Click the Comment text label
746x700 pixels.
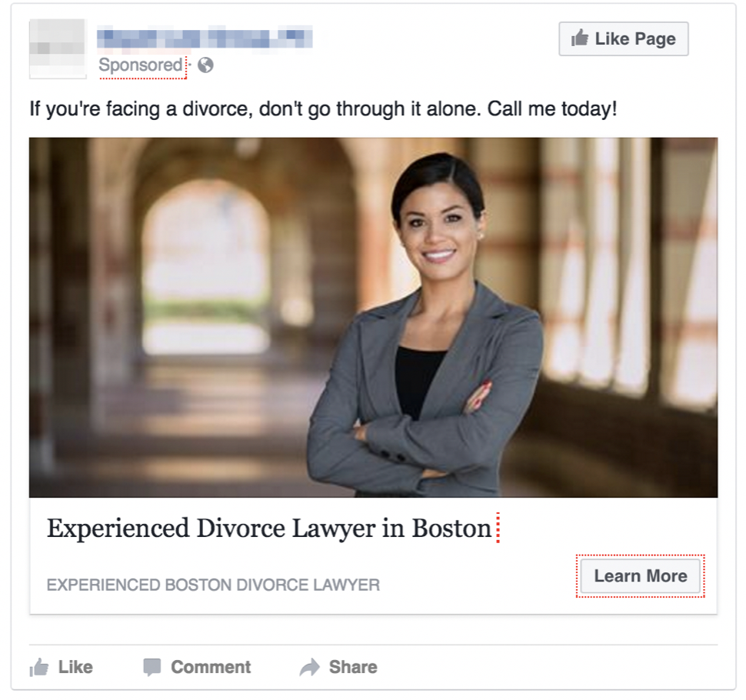click(x=211, y=667)
